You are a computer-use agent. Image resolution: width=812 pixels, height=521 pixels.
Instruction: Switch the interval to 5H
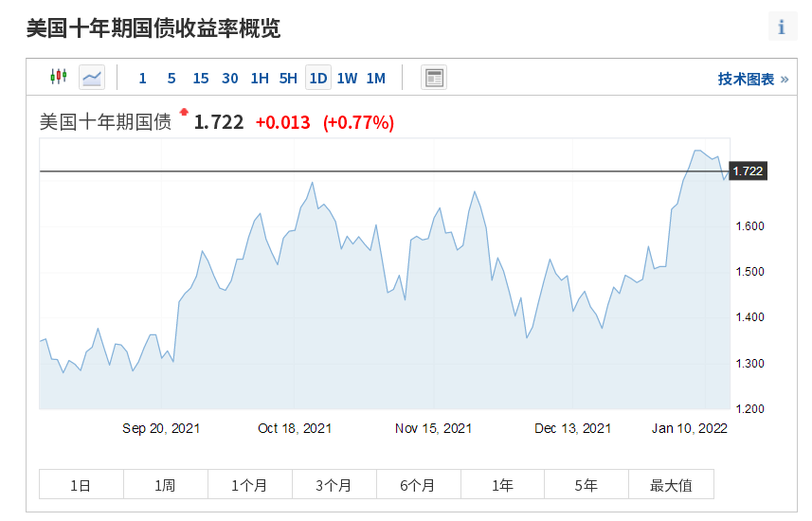(x=288, y=79)
